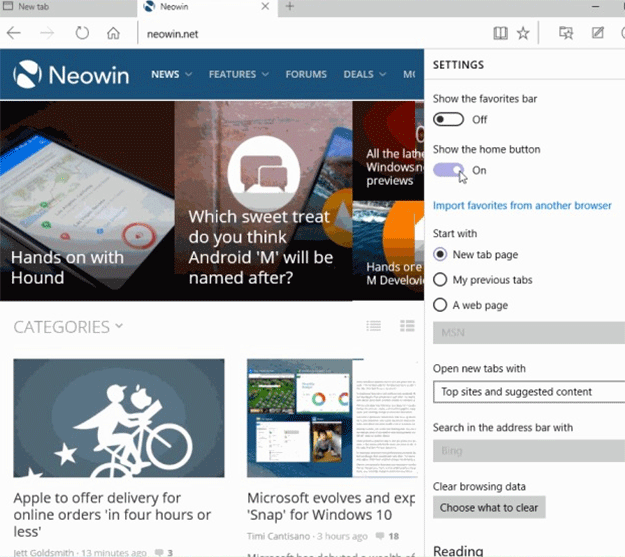Screen dimensions: 625x557
Task: Click the browser back arrow
Action: coord(14,33)
